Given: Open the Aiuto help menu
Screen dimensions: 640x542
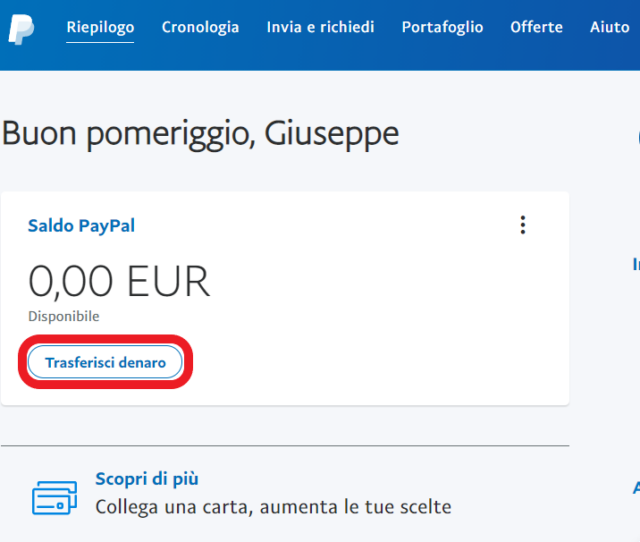Looking at the screenshot, I should [x=609, y=27].
